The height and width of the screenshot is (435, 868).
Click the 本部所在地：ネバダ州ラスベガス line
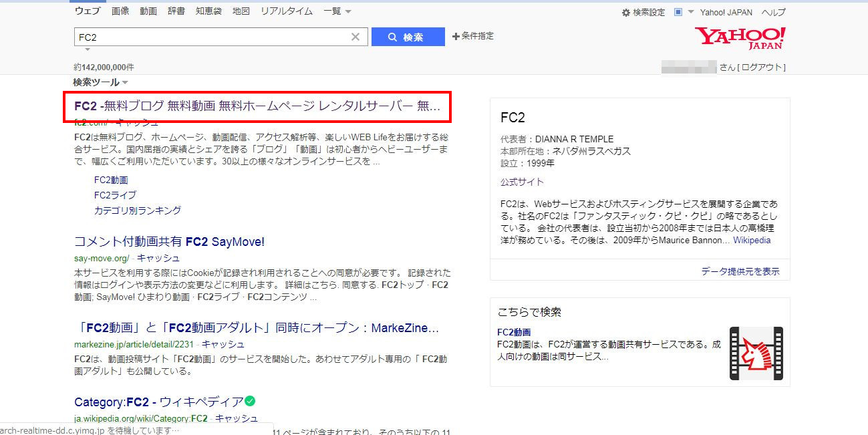point(565,151)
